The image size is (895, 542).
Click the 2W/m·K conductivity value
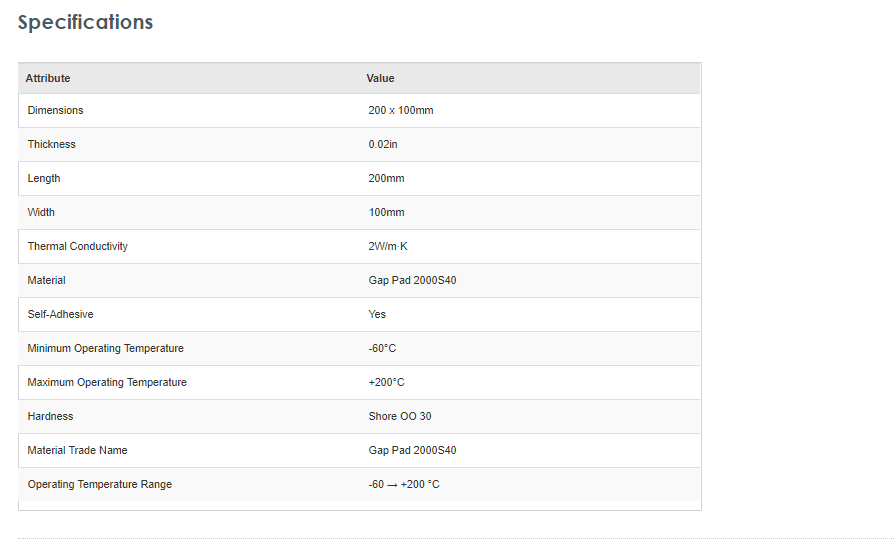(387, 246)
